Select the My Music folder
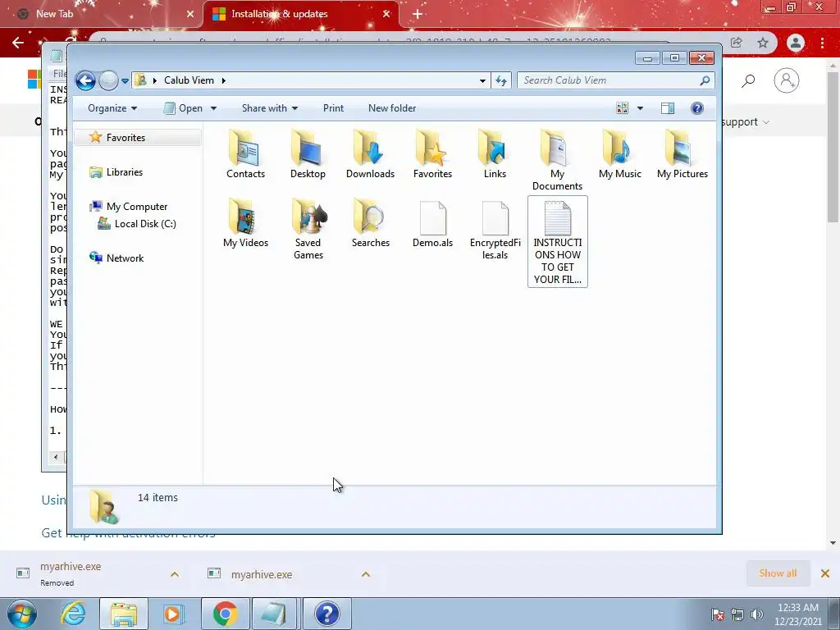 point(620,154)
